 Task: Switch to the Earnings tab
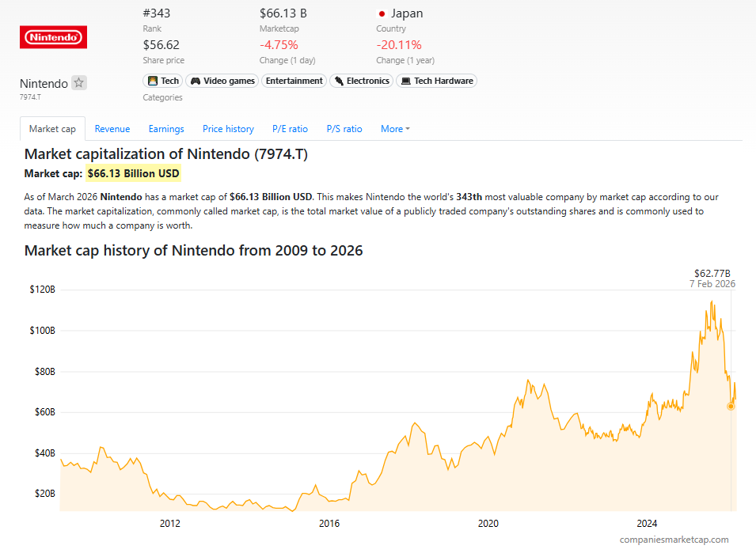[166, 129]
